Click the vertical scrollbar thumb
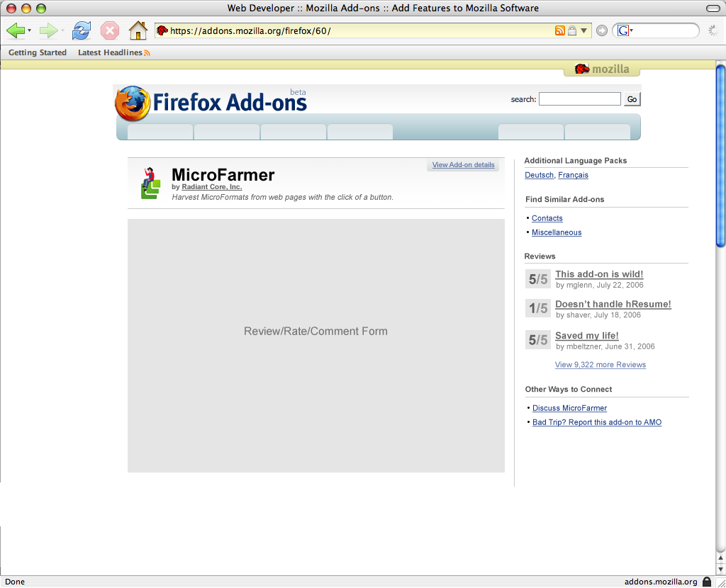 pyautogui.click(x=720, y=156)
